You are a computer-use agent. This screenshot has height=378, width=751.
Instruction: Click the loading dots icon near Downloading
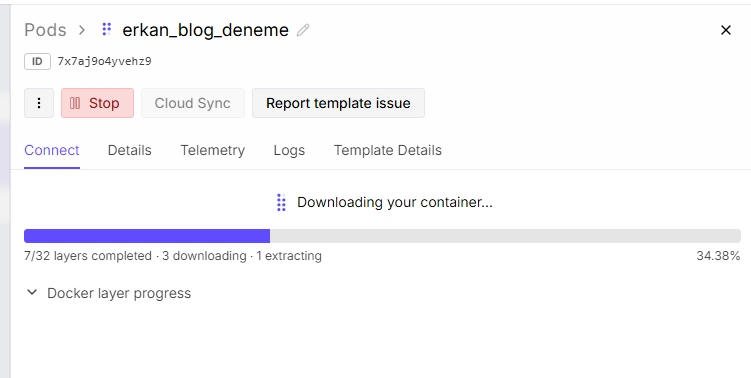(281, 203)
